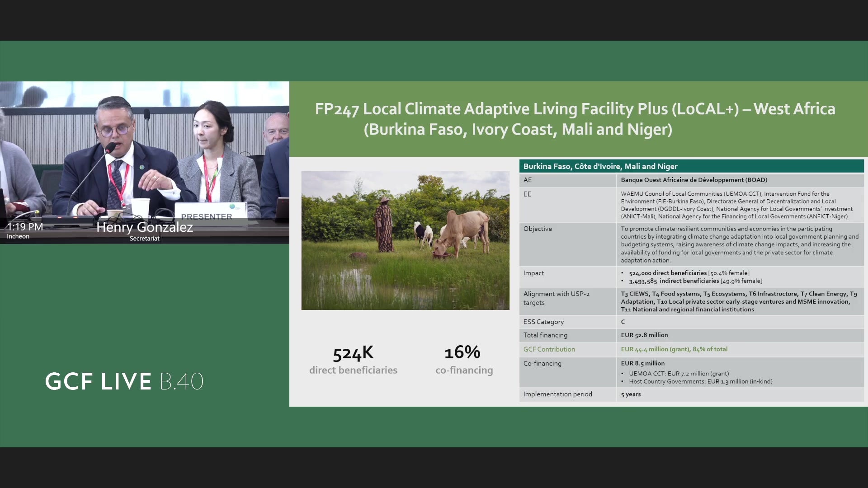Select the 524K direct beneficiaries figure
The width and height of the screenshot is (868, 488).
pyautogui.click(x=354, y=360)
